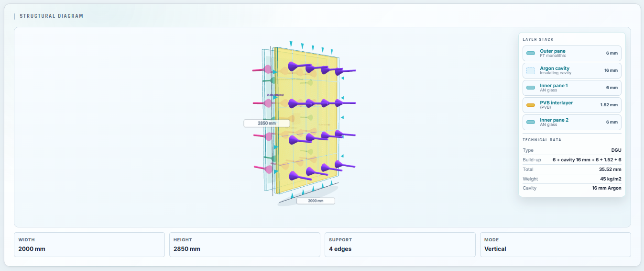644x271 pixels.
Task: Click the Inner pane 2 teal swatch
Action: (x=531, y=122)
